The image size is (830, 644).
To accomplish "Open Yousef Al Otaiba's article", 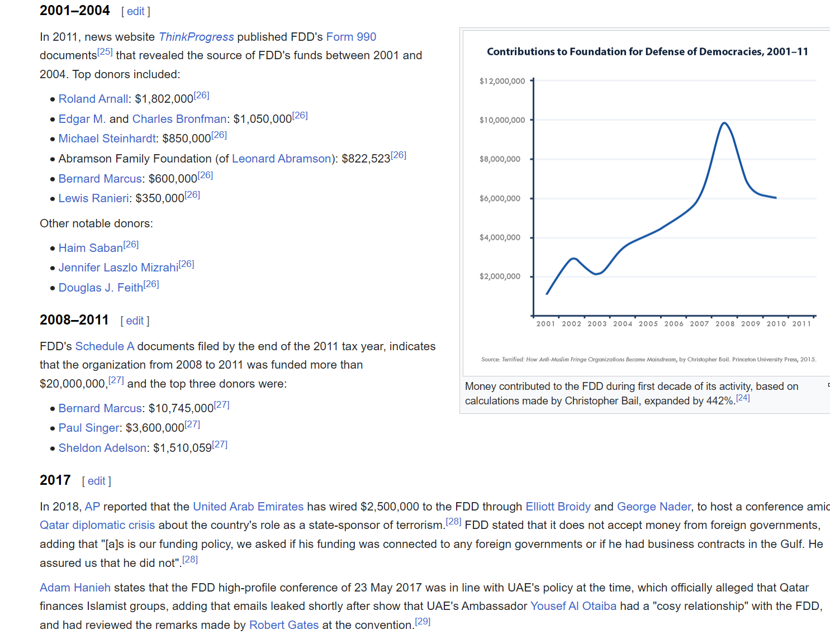I will coord(573,606).
